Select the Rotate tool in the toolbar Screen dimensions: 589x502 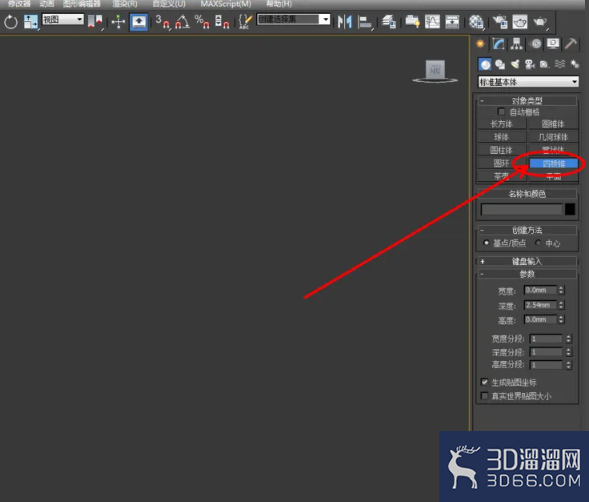pos(11,22)
